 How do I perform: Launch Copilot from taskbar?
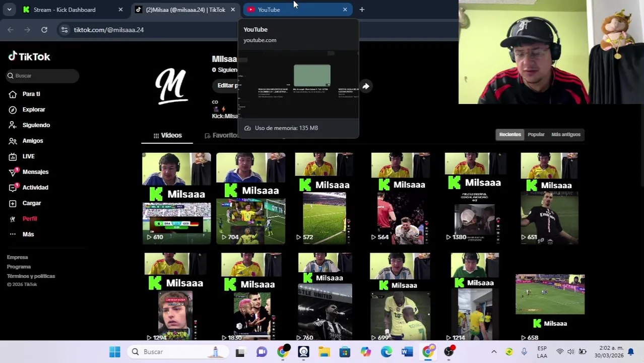[x=366, y=352]
